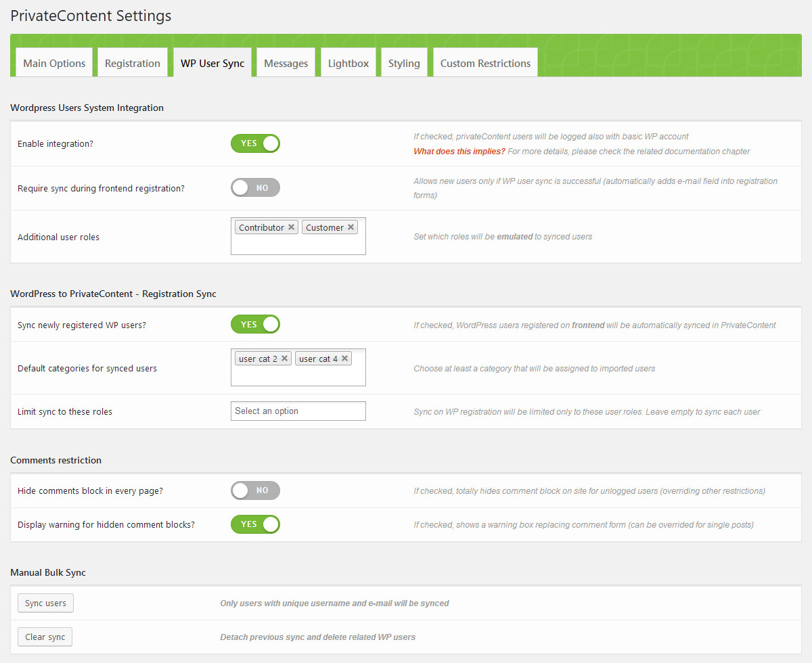Click 'Only users with unique username' note
The height and width of the screenshot is (663, 812).
click(x=334, y=603)
